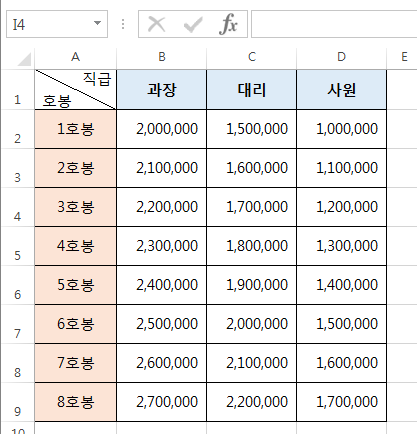This screenshot has width=417, height=434.
Task: Select row 5 header
Action: (18, 246)
